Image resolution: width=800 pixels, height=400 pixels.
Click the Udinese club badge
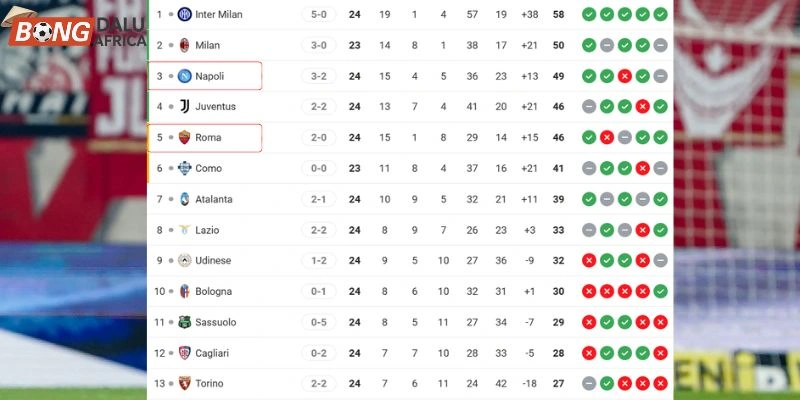(x=184, y=261)
